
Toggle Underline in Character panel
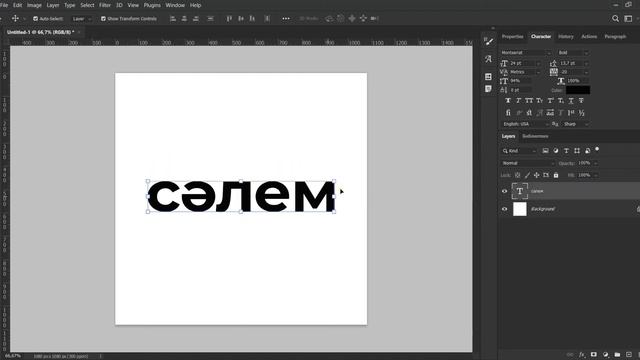571,100
